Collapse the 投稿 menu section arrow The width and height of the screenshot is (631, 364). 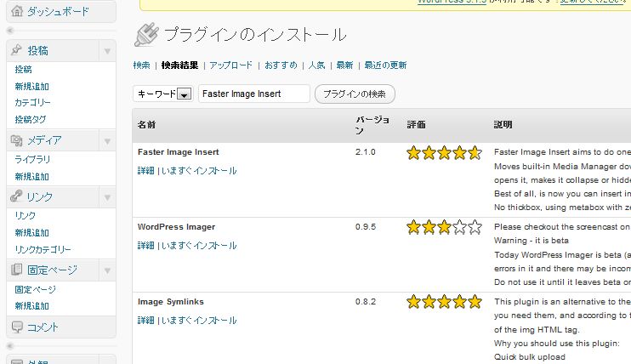click(x=107, y=51)
